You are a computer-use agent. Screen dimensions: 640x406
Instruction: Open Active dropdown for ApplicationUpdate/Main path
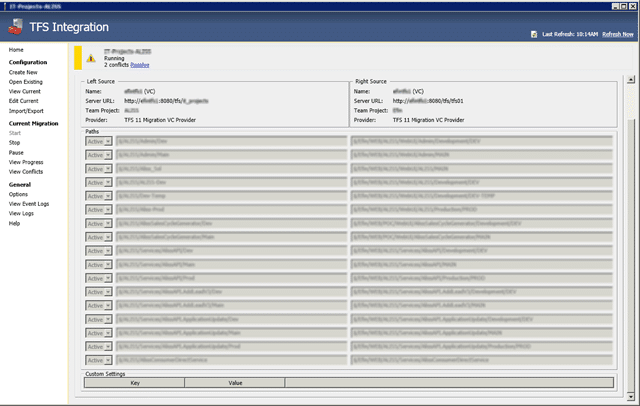click(99, 333)
